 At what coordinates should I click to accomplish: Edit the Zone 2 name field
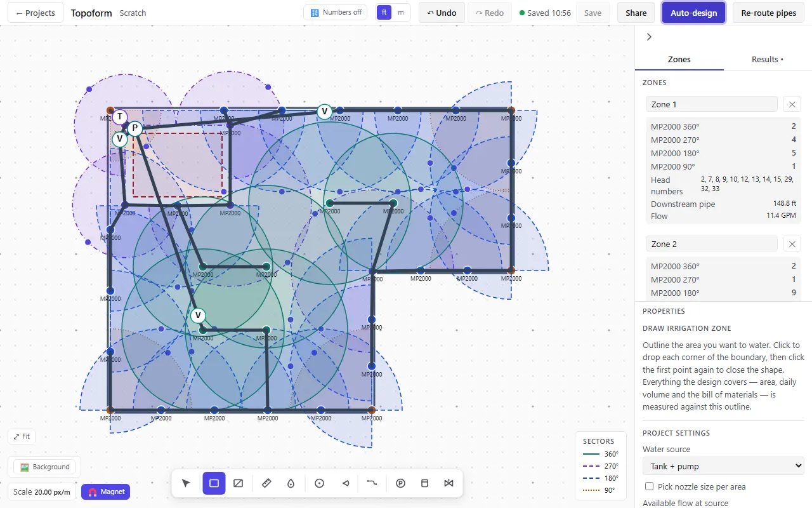pyautogui.click(x=712, y=244)
